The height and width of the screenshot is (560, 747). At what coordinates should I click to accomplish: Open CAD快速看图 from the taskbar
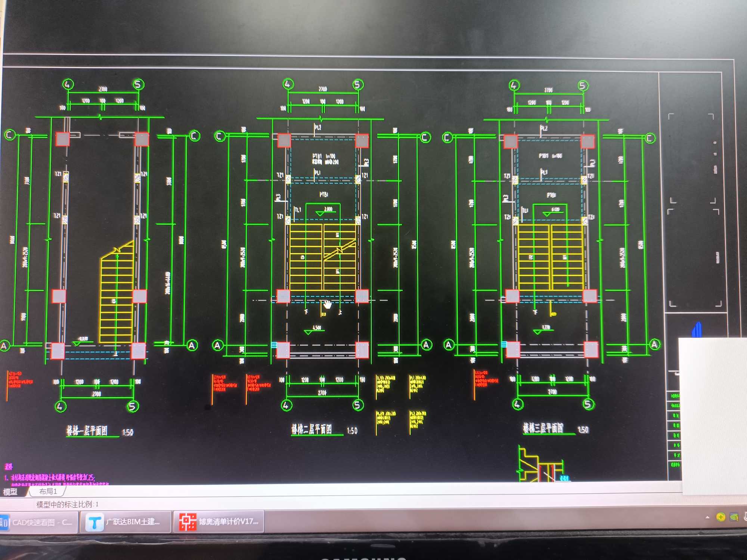click(38, 522)
